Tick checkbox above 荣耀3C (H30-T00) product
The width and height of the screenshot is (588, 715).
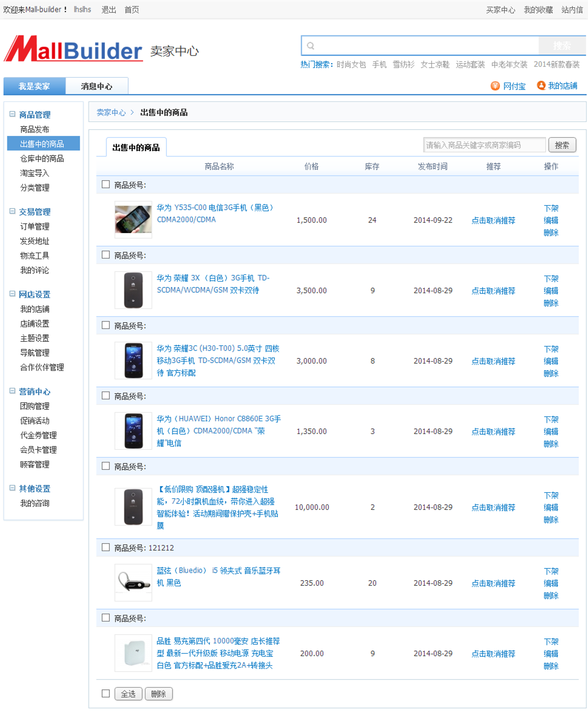pyautogui.click(x=106, y=325)
